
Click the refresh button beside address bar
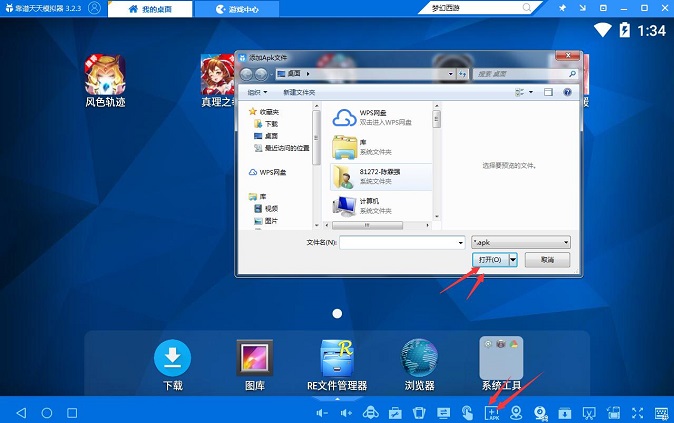point(463,74)
